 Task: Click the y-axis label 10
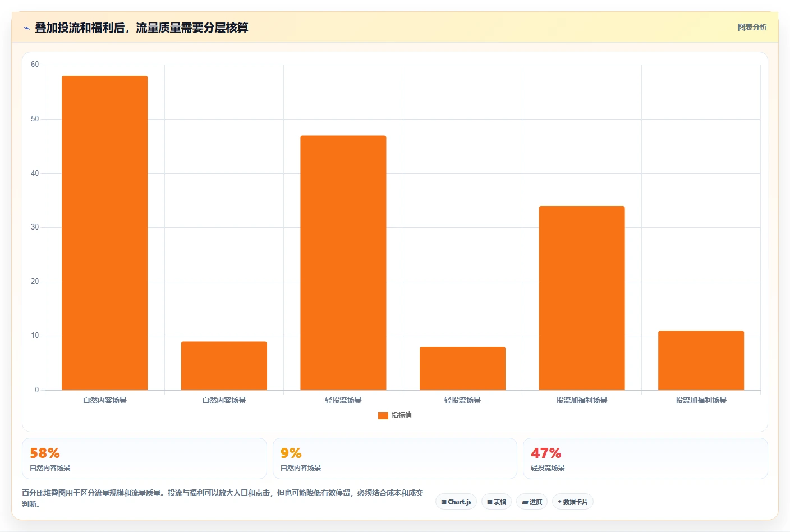pos(35,336)
